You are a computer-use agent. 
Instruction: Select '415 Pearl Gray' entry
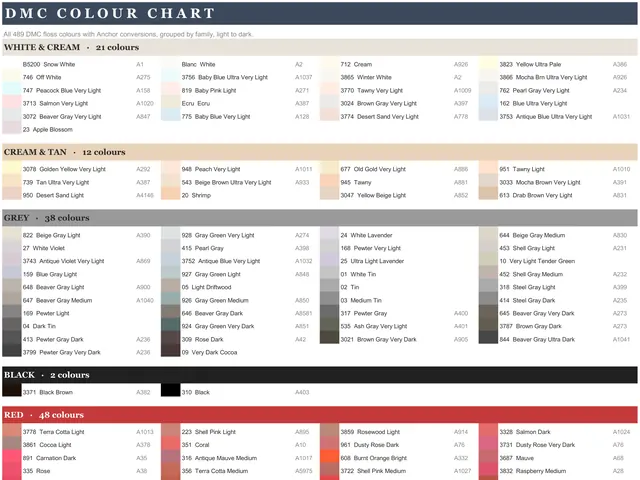[202, 248]
